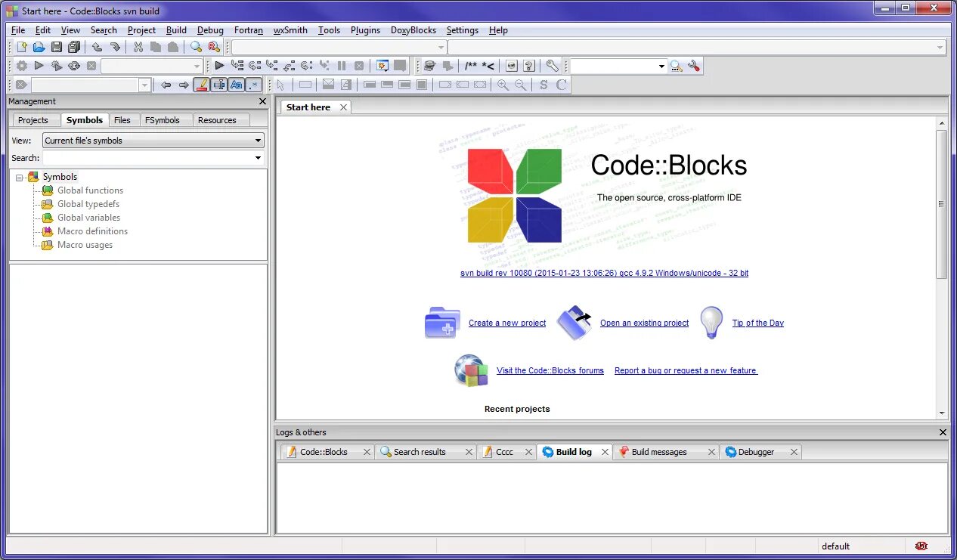The height and width of the screenshot is (560, 957).
Task: Click Open an existing project link
Action: pos(644,323)
